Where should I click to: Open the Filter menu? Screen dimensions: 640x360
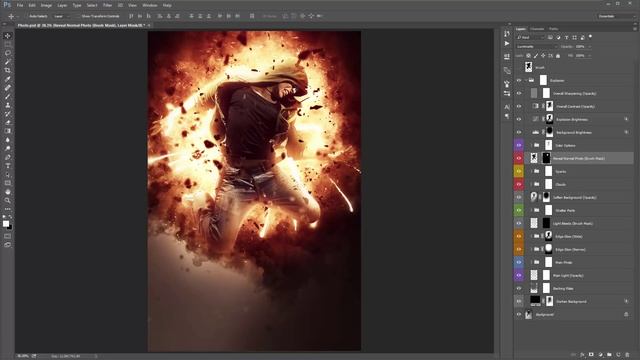tap(107, 5)
